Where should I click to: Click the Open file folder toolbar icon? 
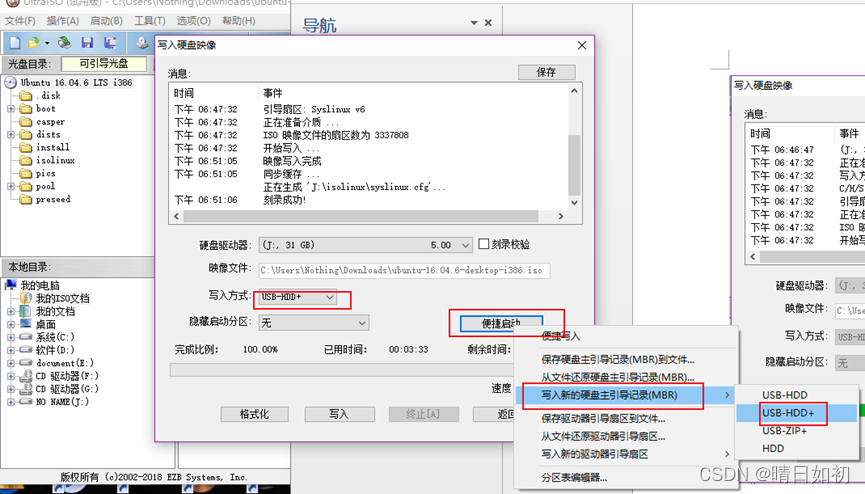[34, 43]
